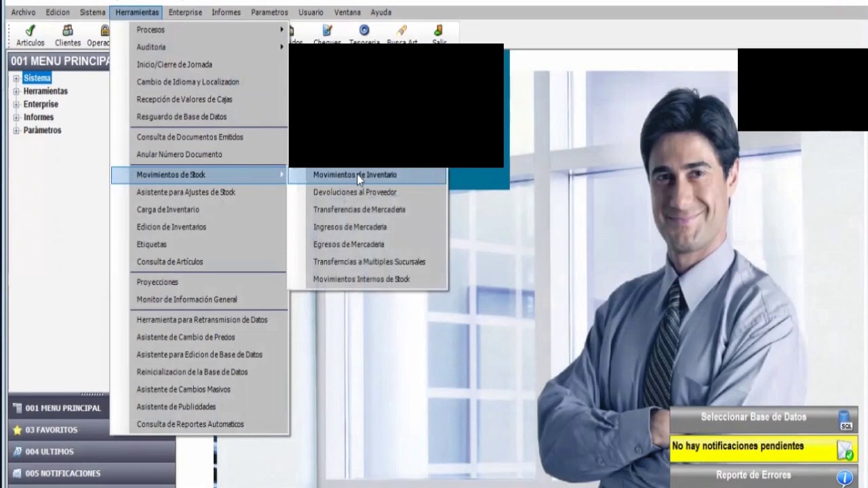Choose Carga de Inventario
The width and height of the screenshot is (868, 488).
[x=200, y=210]
